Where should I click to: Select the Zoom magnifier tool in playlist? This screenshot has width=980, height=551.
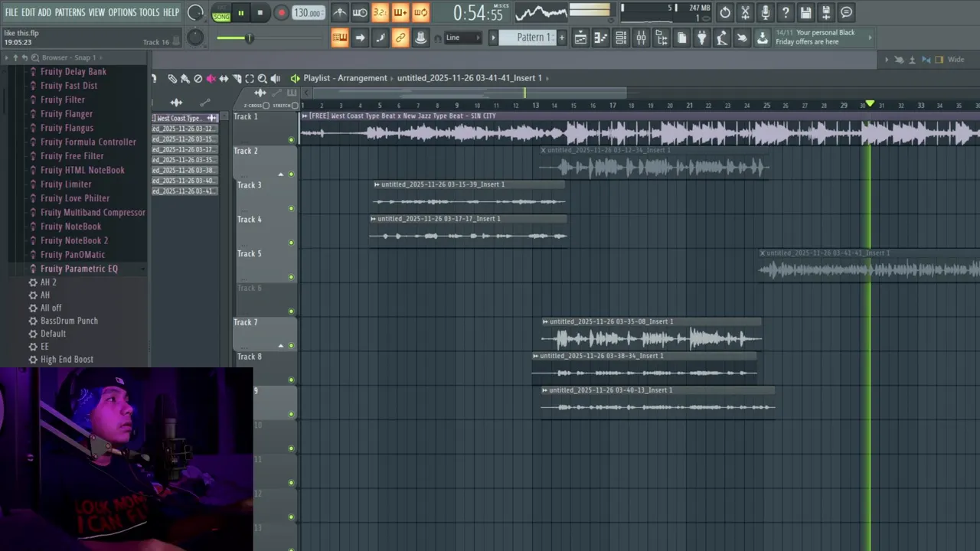point(263,78)
